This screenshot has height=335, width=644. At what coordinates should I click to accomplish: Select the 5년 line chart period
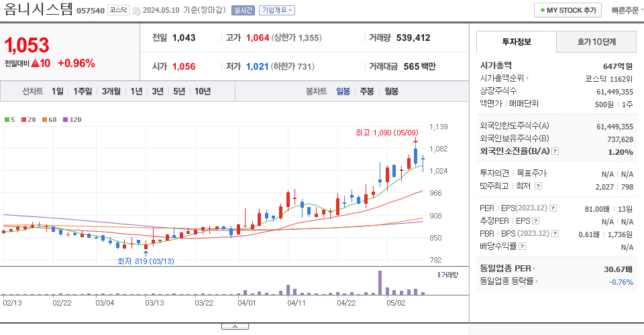[179, 91]
